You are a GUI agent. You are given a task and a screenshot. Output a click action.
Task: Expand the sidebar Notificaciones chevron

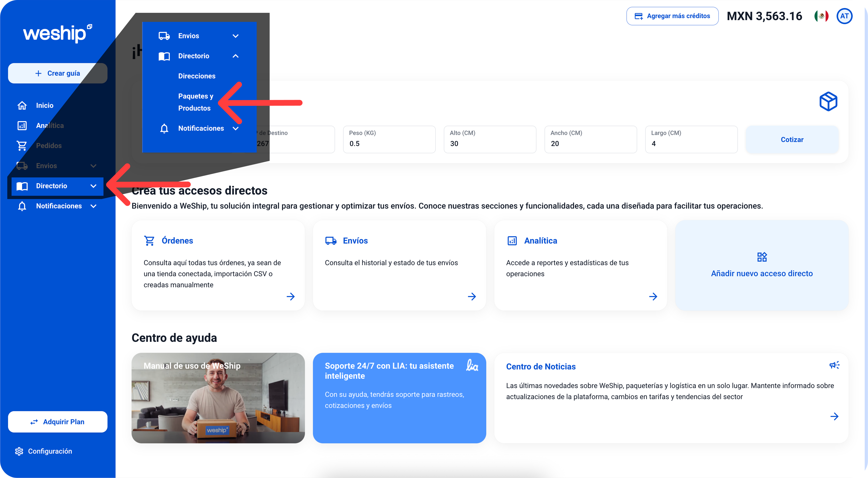[x=93, y=206]
